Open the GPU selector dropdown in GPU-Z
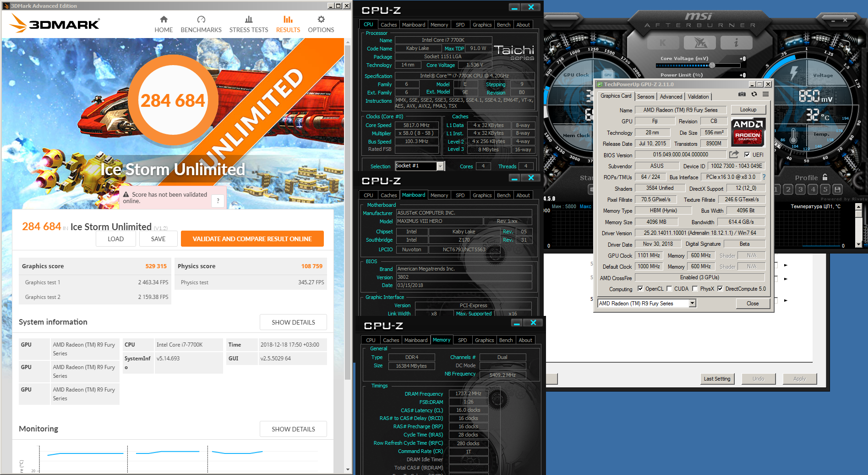The image size is (868, 475). [x=693, y=304]
